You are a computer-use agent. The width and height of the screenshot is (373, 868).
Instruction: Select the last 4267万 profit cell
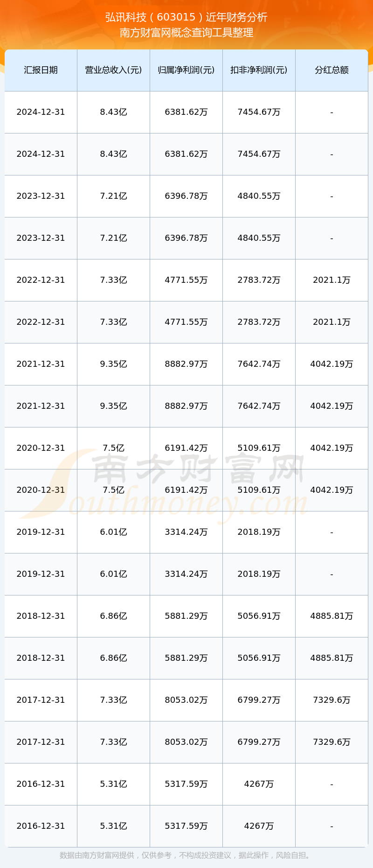pyautogui.click(x=259, y=826)
